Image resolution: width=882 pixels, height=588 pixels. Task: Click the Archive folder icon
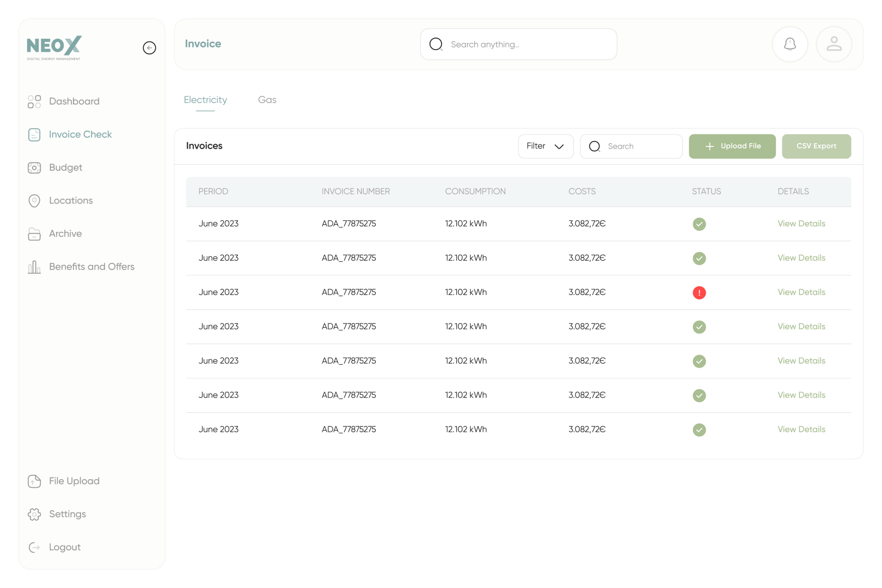tap(34, 234)
